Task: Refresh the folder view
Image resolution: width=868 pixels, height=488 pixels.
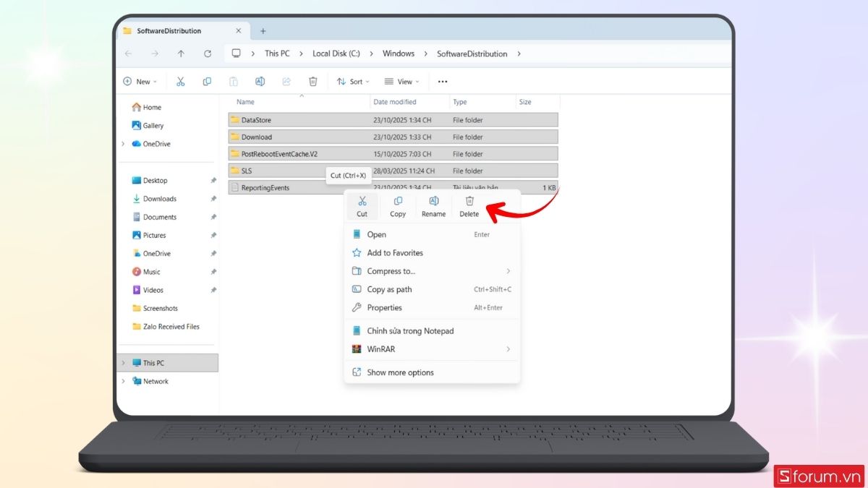Action: [208, 53]
